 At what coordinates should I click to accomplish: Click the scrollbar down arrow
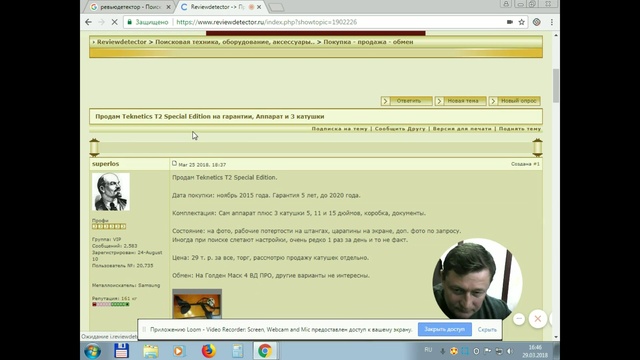556,337
